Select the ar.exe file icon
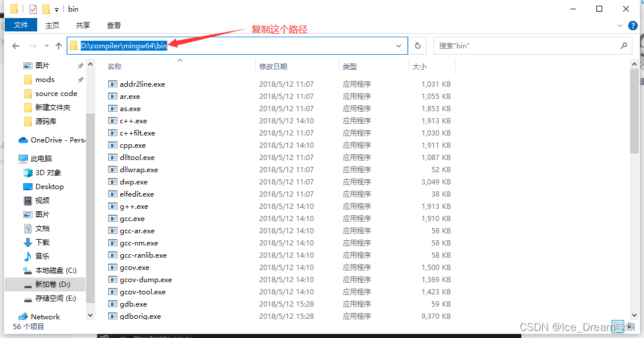The width and height of the screenshot is (644, 338). pyautogui.click(x=113, y=96)
